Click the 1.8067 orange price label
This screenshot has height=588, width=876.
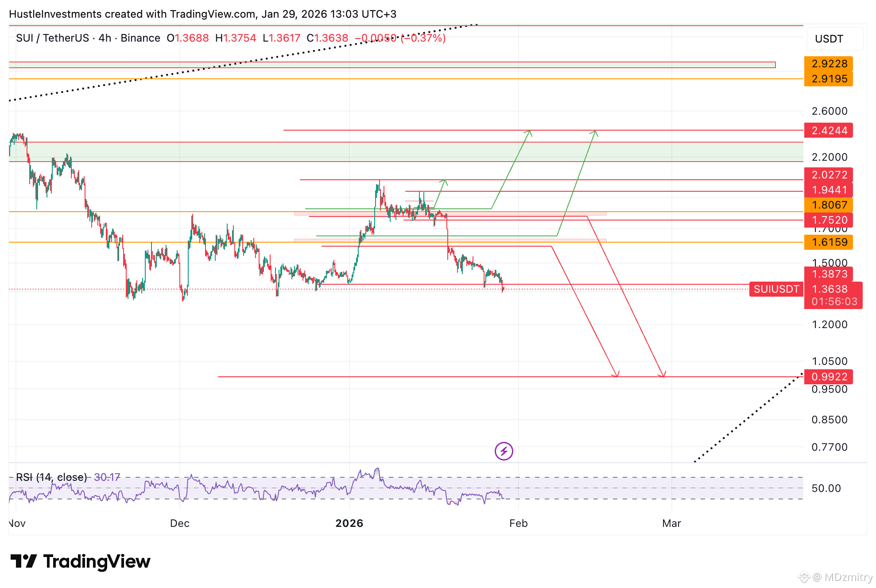click(x=829, y=205)
